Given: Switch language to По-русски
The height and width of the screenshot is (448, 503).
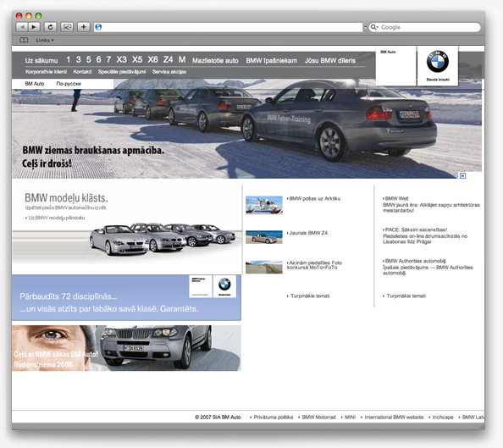Looking at the screenshot, I should coord(69,84).
